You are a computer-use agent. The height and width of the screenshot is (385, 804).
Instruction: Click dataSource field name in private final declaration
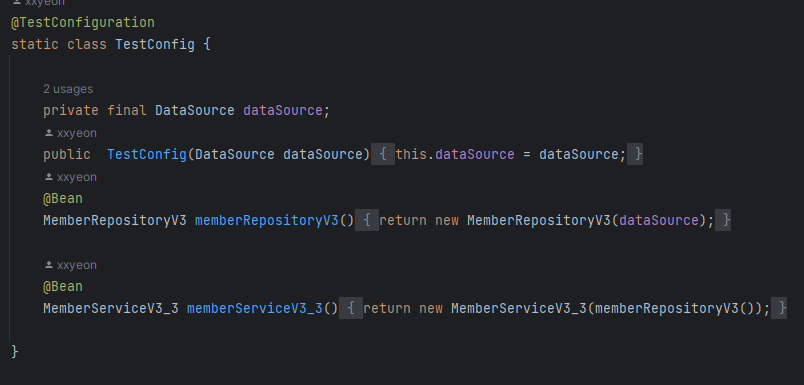coord(283,111)
